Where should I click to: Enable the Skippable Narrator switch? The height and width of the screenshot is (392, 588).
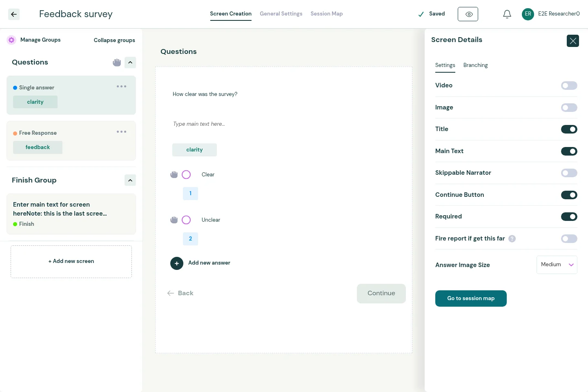pyautogui.click(x=569, y=173)
